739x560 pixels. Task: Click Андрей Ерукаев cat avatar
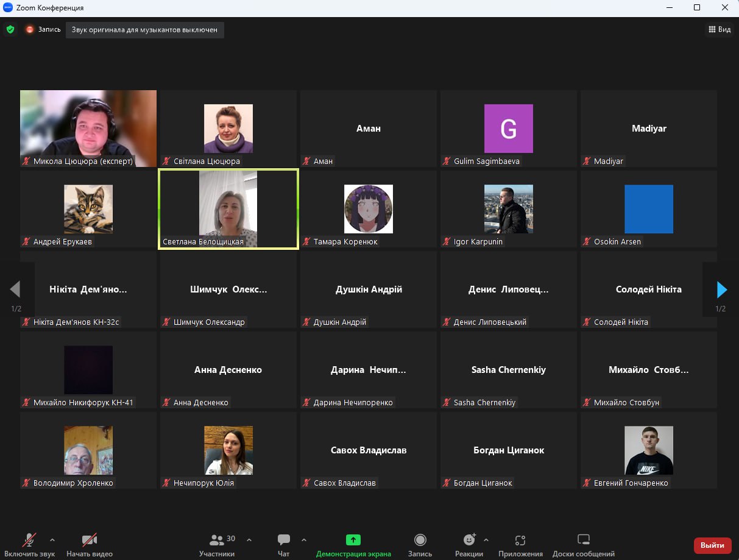(88, 209)
